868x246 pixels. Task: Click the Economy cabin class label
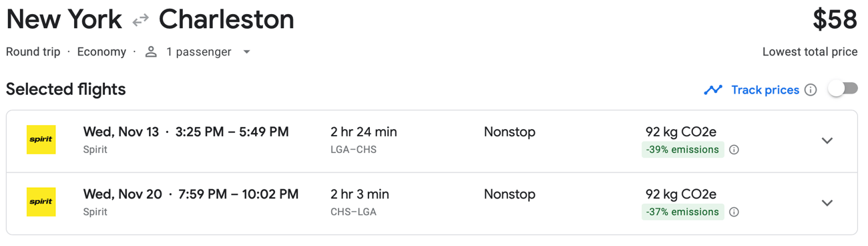point(101,52)
